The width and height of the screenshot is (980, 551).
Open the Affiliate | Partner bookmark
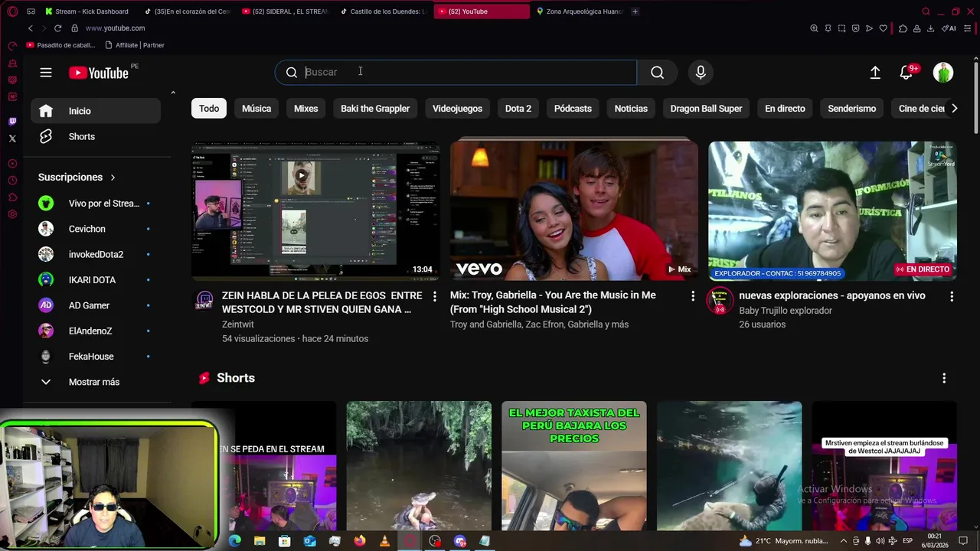[135, 45]
